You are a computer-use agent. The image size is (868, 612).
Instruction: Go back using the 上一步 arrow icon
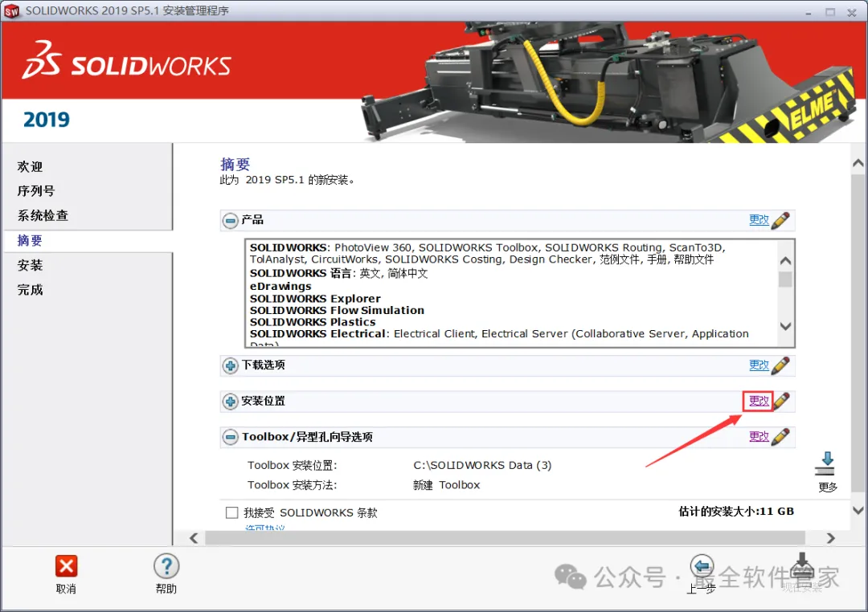(x=702, y=565)
